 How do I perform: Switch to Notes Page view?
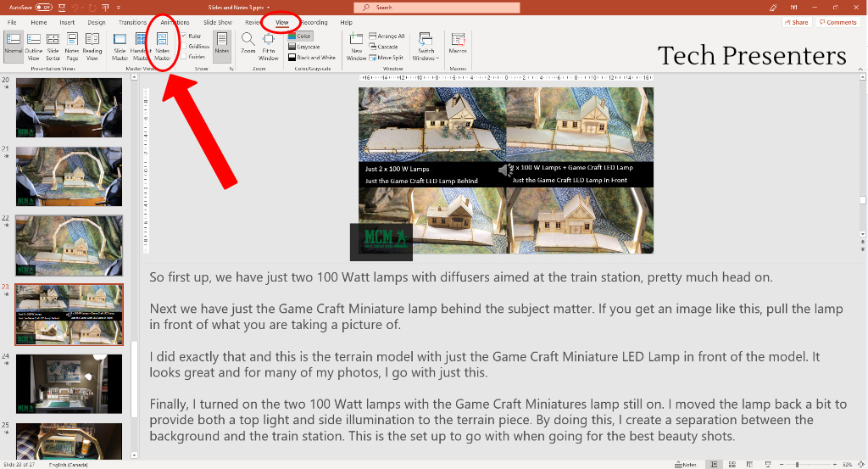point(73,47)
